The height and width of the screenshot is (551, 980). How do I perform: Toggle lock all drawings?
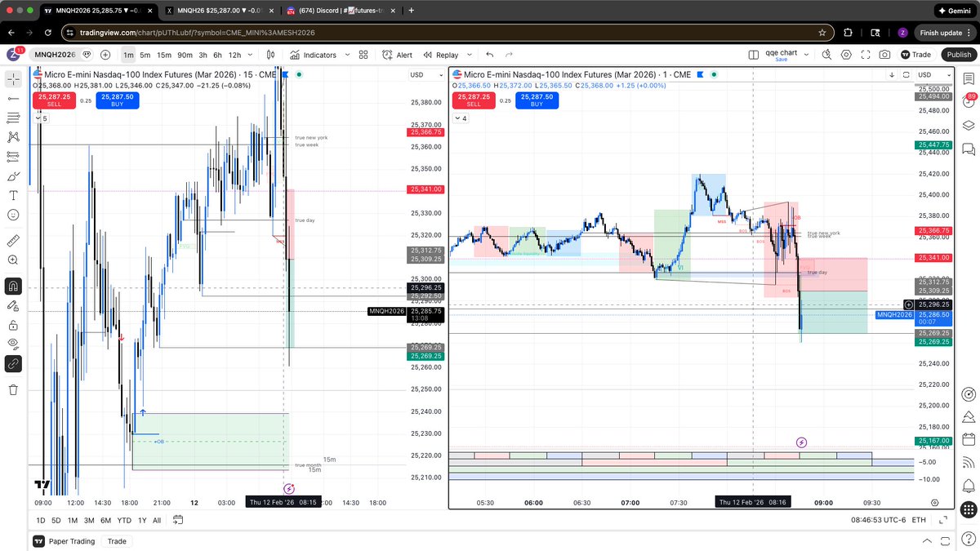pos(13,325)
